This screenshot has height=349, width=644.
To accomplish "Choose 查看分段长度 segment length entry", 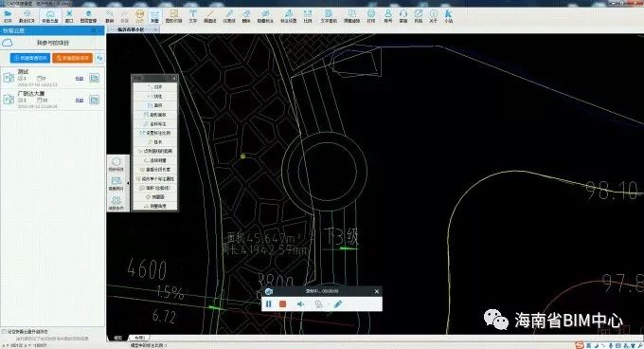I will [x=155, y=170].
